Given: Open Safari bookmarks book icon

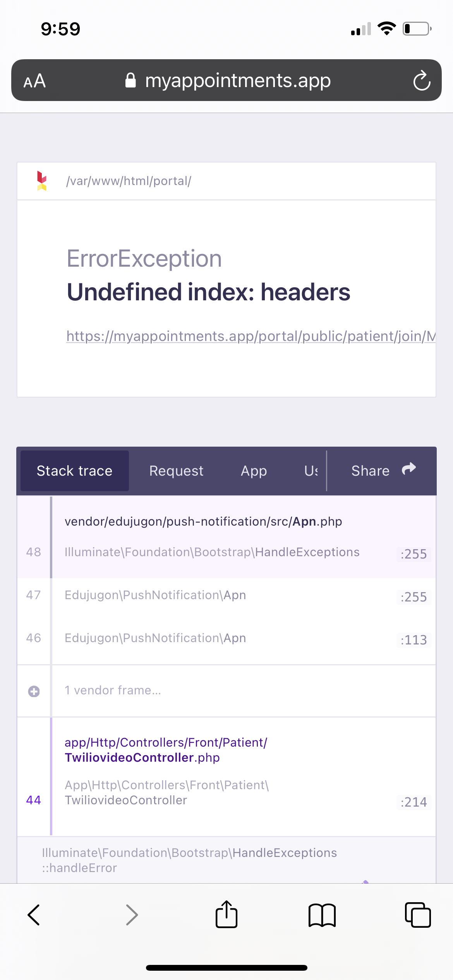Looking at the screenshot, I should click(x=322, y=915).
